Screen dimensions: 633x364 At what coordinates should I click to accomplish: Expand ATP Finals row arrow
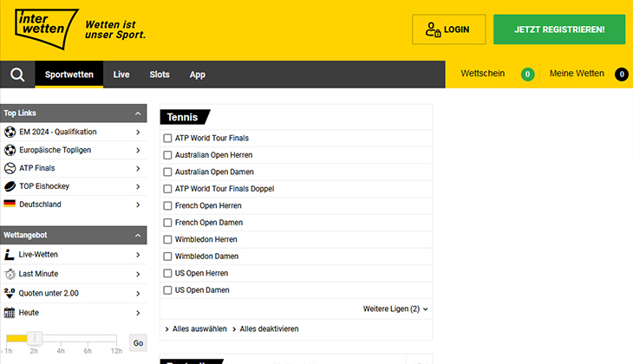[x=138, y=169]
